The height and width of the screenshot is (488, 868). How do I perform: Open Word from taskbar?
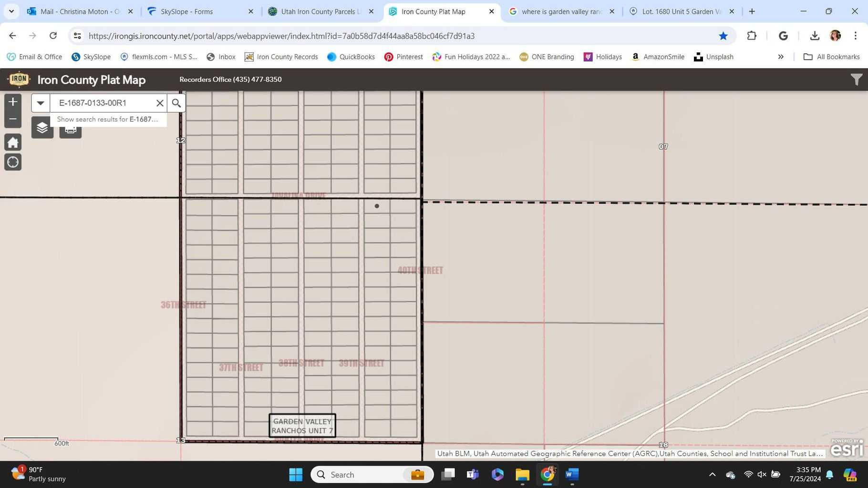572,475
